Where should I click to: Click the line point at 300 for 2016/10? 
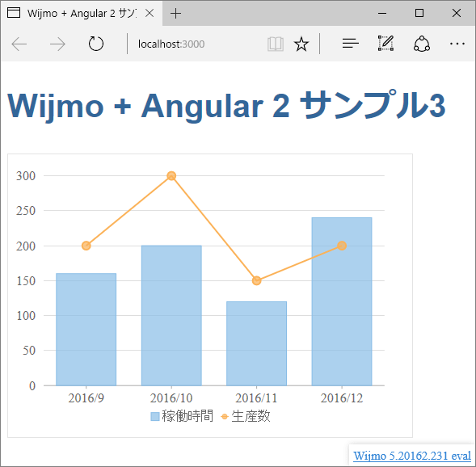171,175
